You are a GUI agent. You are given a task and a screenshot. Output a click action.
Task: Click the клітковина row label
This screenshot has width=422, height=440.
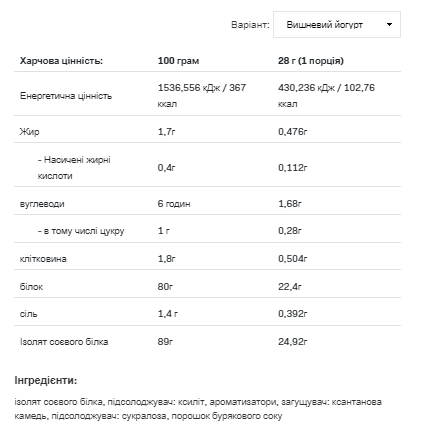coord(43,259)
